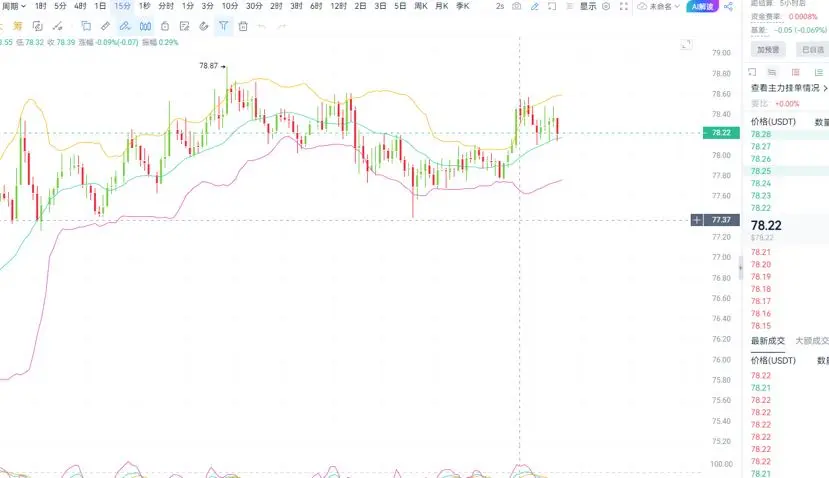Select the highlighted brush pen tool
The width and height of the screenshot is (829, 478).
click(x=125, y=26)
